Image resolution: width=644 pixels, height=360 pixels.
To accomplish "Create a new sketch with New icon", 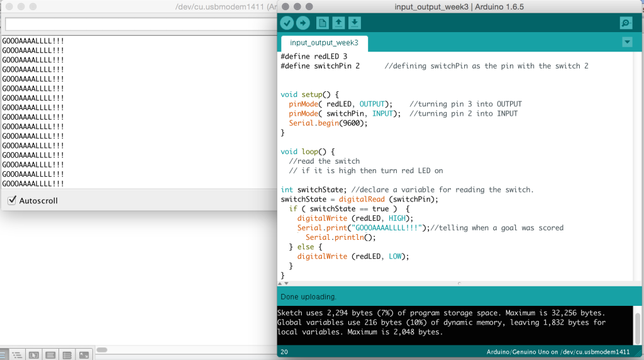I will 323,23.
